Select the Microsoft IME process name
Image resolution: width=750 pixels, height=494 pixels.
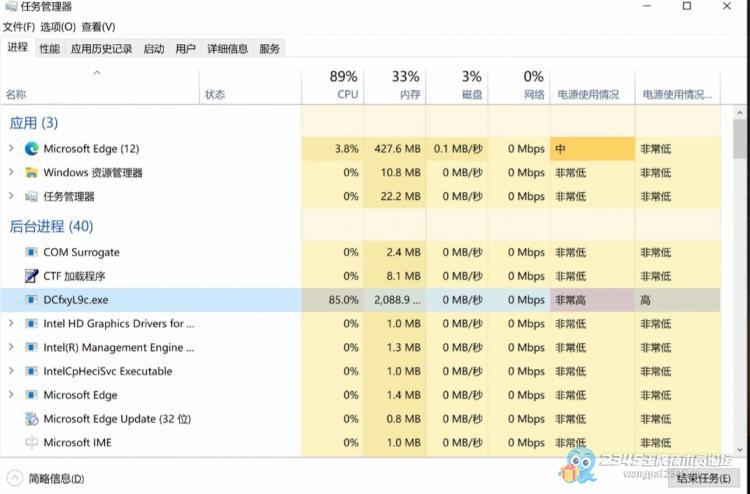[x=77, y=442]
